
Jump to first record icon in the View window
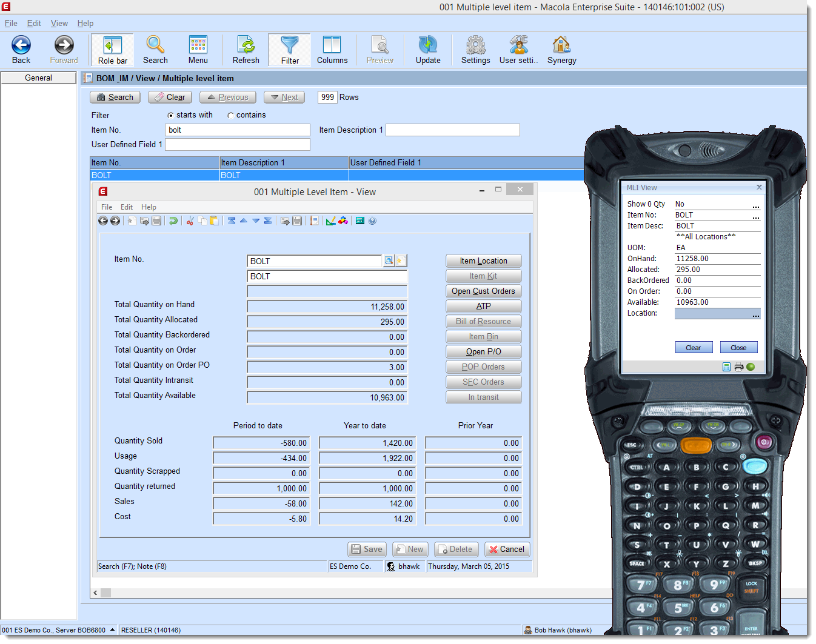[232, 221]
